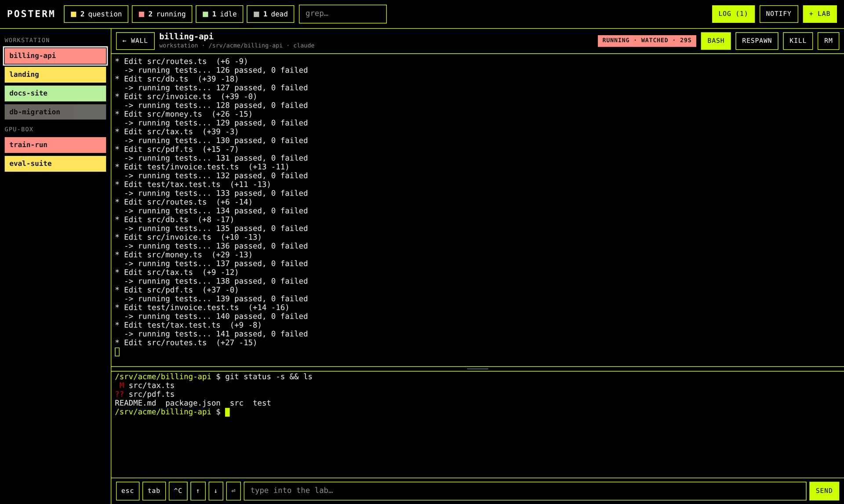Click 'package.json' in ls output
844x504 pixels.
pyautogui.click(x=193, y=403)
